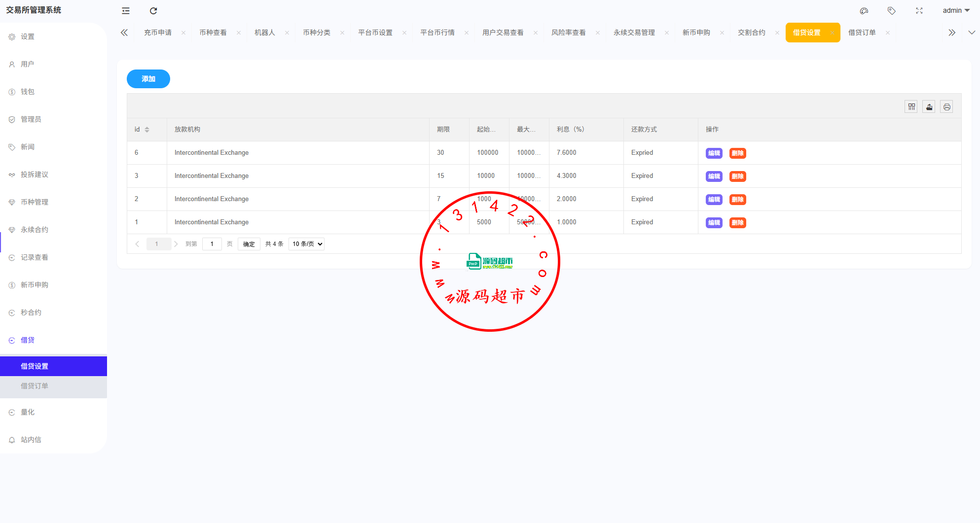Open the 10 条/页 page size dropdown
Image resolution: width=980 pixels, height=523 pixels.
[x=306, y=244]
